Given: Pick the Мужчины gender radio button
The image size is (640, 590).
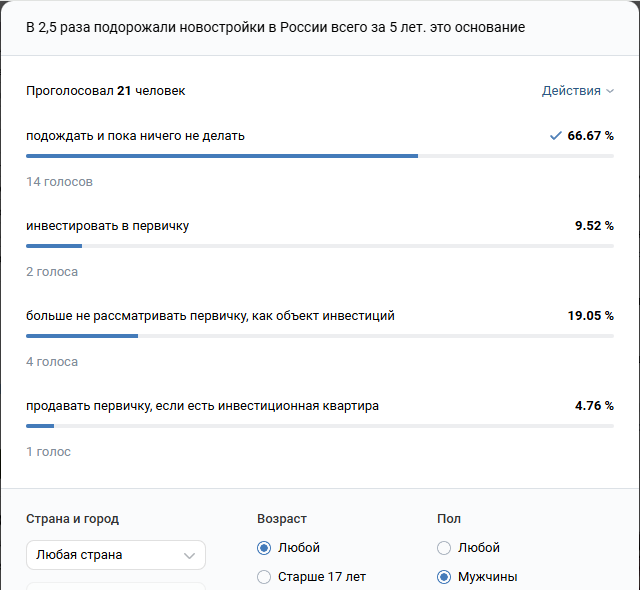Looking at the screenshot, I should (444, 577).
